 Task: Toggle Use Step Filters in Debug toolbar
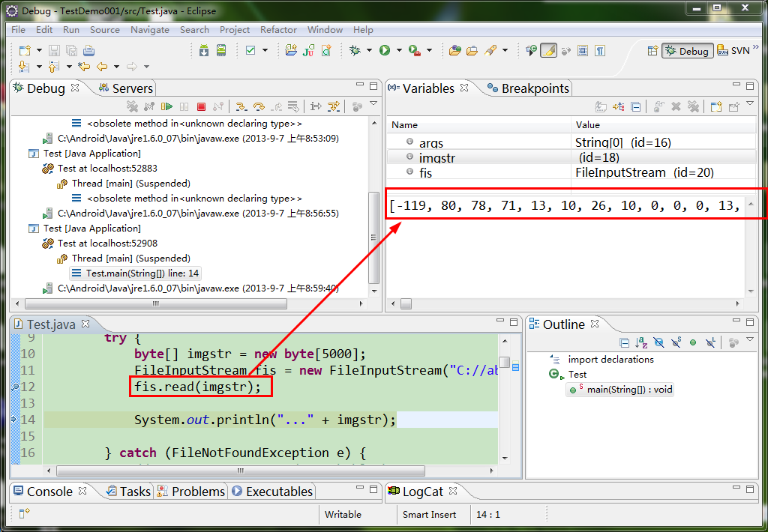[334, 106]
